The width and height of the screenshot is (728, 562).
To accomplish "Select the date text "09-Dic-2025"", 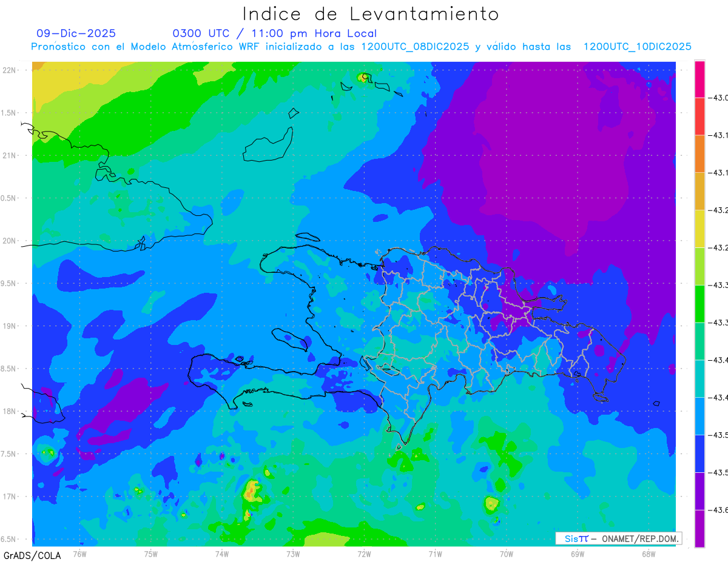I will pyautogui.click(x=76, y=33).
